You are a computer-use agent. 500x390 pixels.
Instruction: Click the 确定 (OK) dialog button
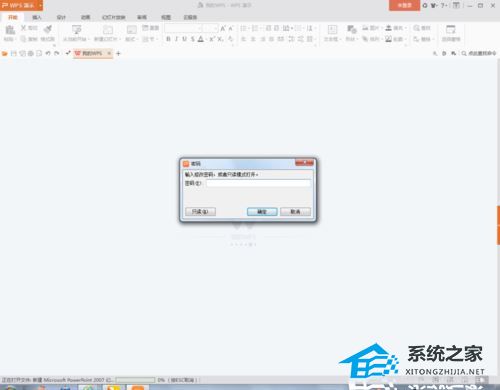tap(262, 212)
